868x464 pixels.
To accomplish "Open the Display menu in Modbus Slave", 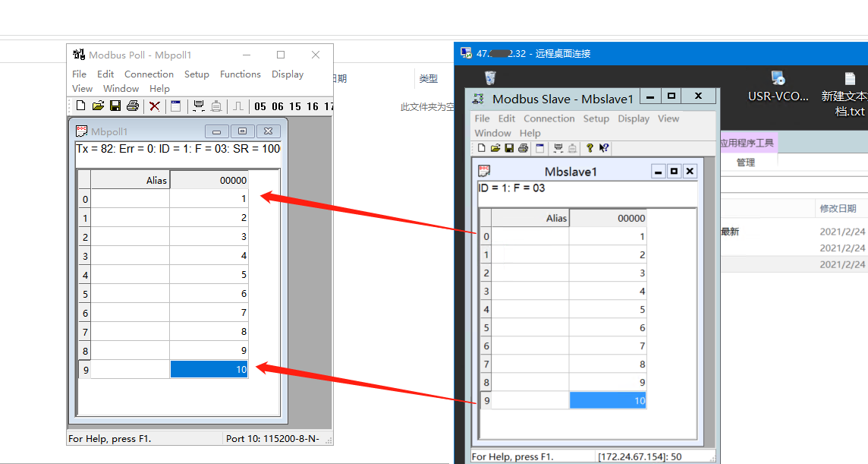I will pos(634,118).
